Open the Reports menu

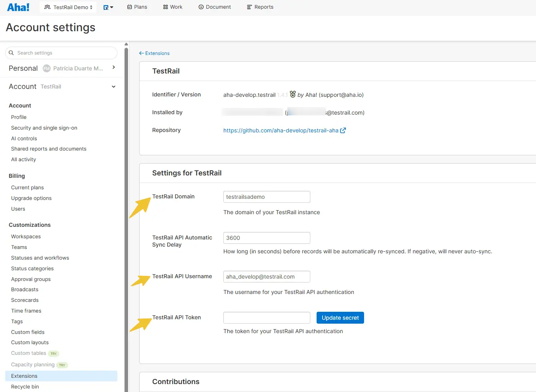pos(260,7)
